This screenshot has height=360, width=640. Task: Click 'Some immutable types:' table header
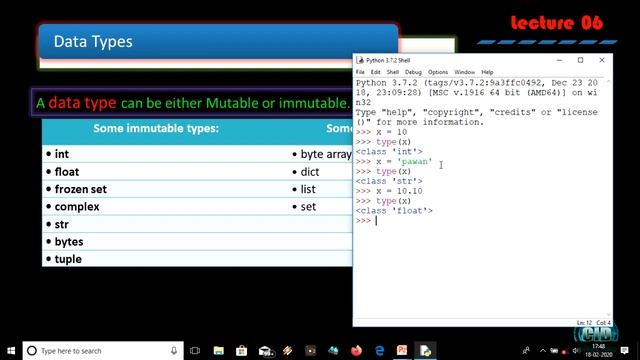(x=156, y=129)
